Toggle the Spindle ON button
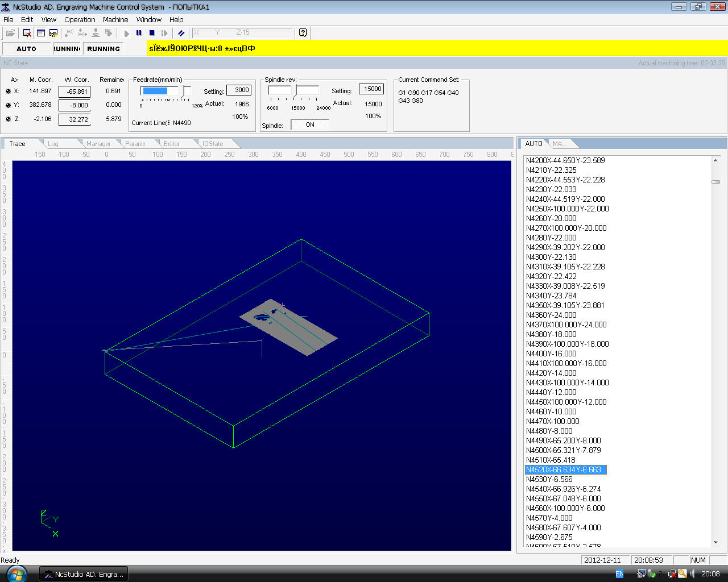Screen dimensions: 728x582 click(x=309, y=124)
